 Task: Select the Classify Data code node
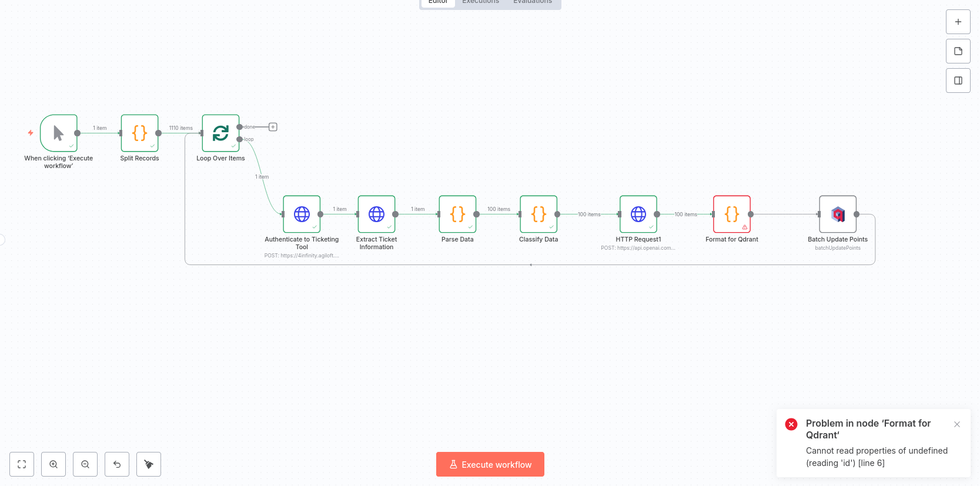click(x=539, y=214)
